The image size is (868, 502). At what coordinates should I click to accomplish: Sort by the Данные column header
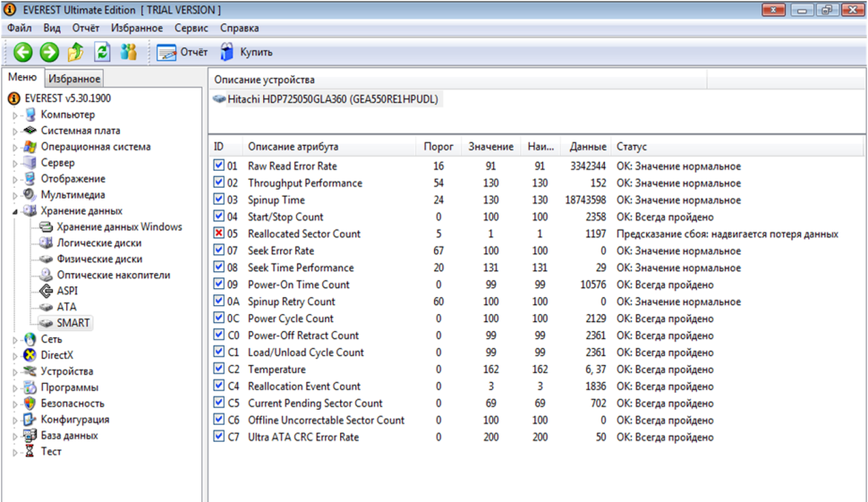[586, 147]
